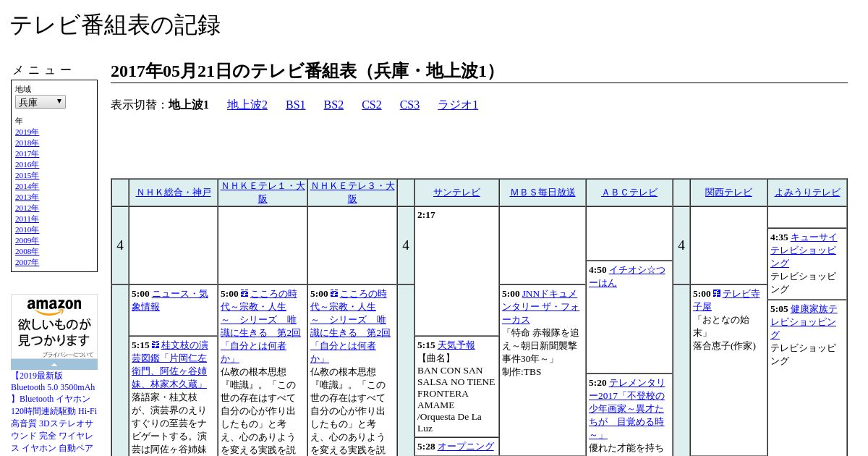This screenshot has width=868, height=456.
Task: Open the ＮＨＫＥテレ１・大阪 channel header
Action: tap(263, 193)
